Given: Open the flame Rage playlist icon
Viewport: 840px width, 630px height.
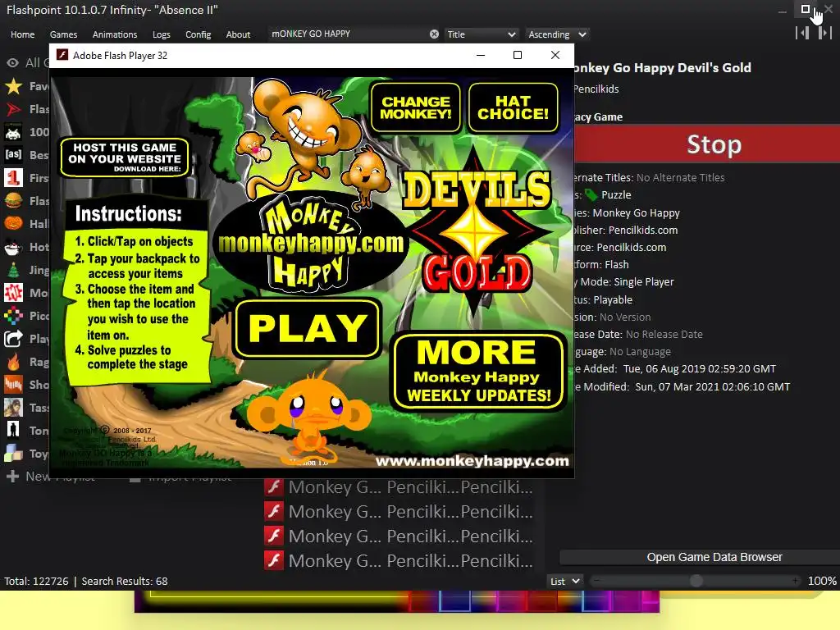Looking at the screenshot, I should pos(13,362).
